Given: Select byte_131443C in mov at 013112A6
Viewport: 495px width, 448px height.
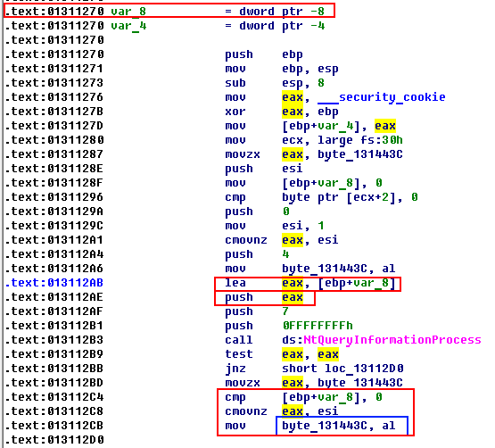Looking at the screenshot, I should click(x=325, y=269).
